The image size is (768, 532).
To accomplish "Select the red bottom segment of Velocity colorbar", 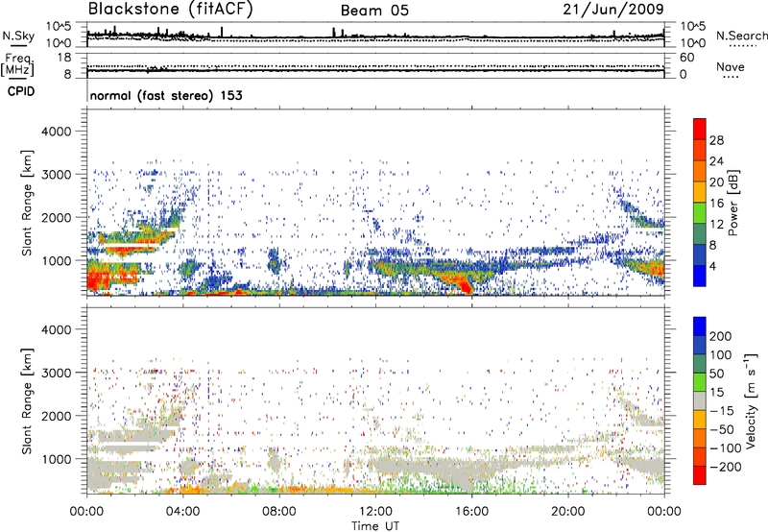I will [x=700, y=475].
